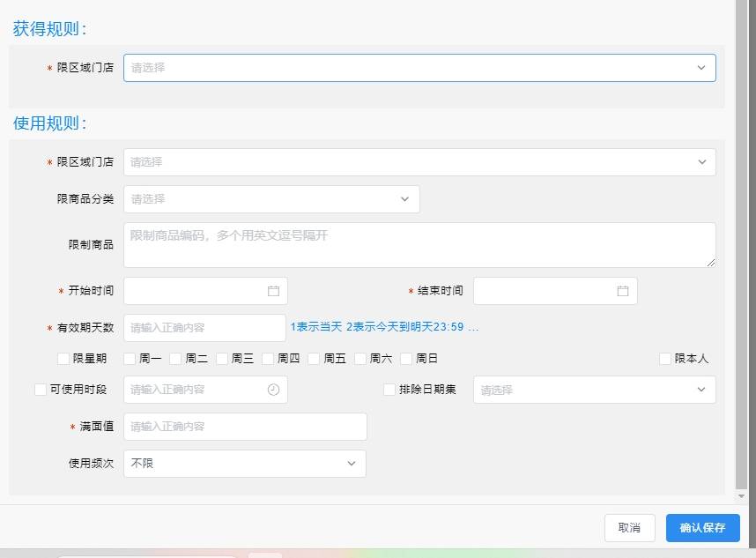Click the 限制商品 textarea resize handle
The image size is (756, 558).
click(x=711, y=263)
